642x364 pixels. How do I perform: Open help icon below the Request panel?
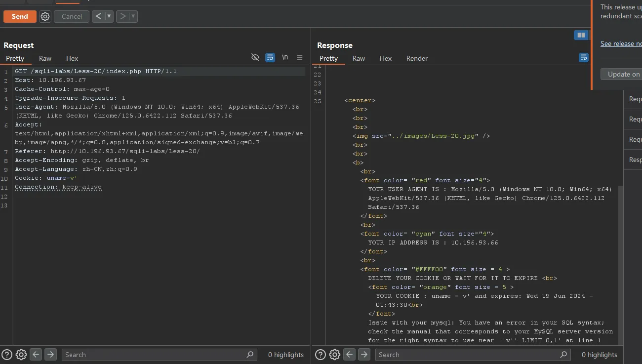point(7,354)
